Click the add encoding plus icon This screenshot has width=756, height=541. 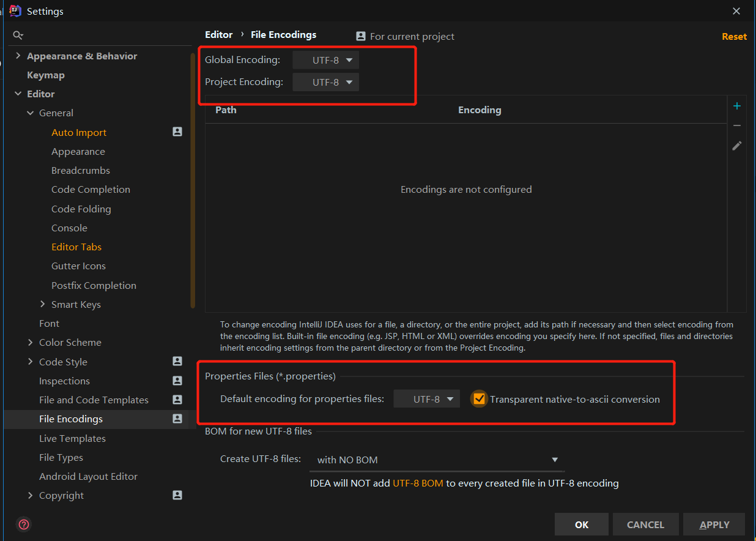click(737, 106)
